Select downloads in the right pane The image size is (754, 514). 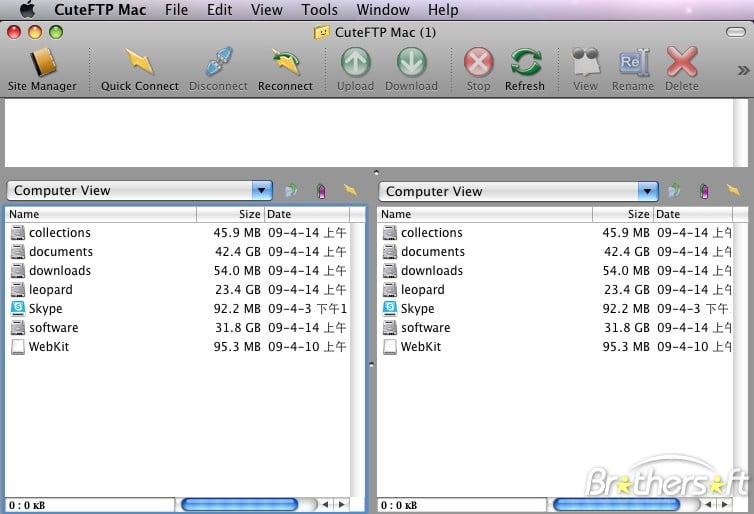[555, 271]
